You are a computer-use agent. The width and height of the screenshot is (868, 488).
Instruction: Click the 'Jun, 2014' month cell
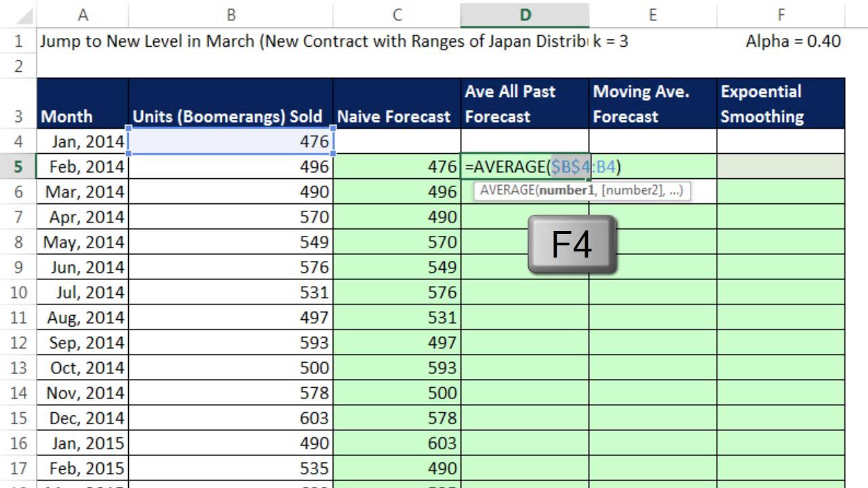pyautogui.click(x=83, y=267)
